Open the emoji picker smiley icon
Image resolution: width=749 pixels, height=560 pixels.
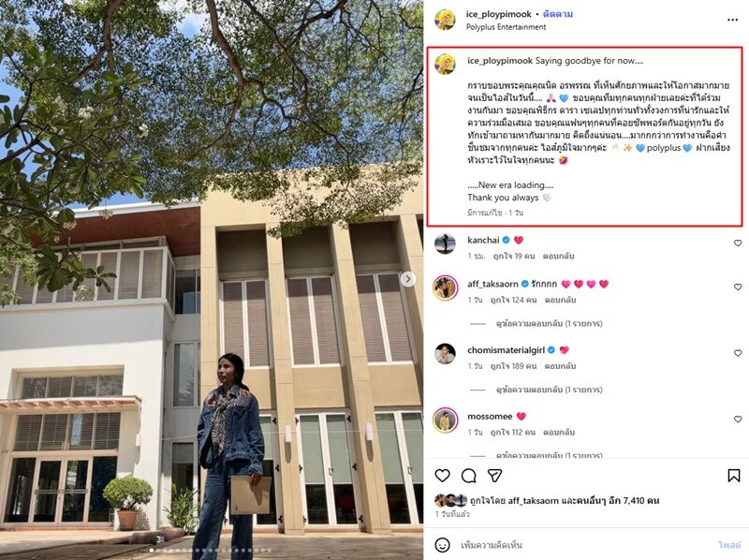442,545
